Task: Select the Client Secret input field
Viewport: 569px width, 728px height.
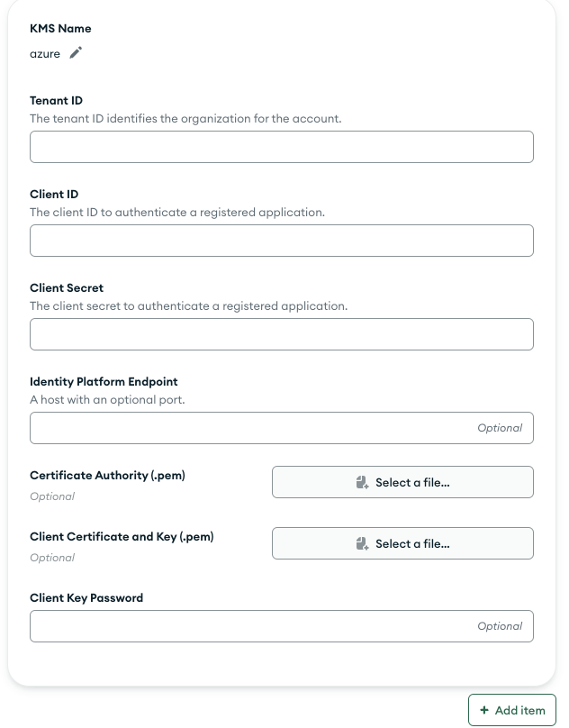Action: [281, 334]
